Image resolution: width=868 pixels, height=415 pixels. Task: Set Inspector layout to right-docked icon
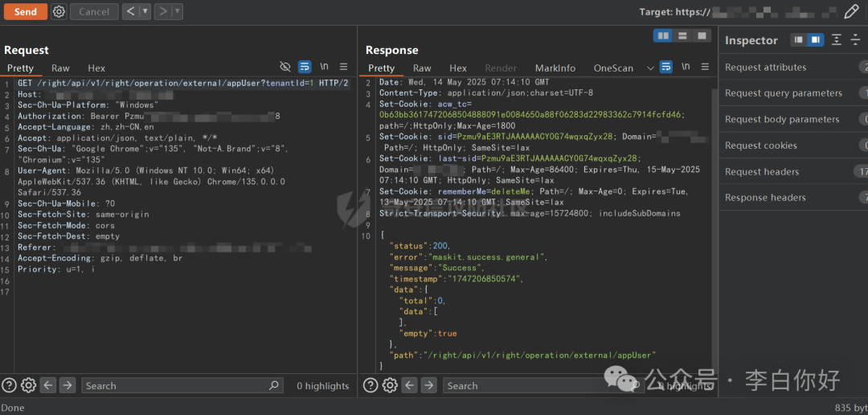click(x=816, y=40)
